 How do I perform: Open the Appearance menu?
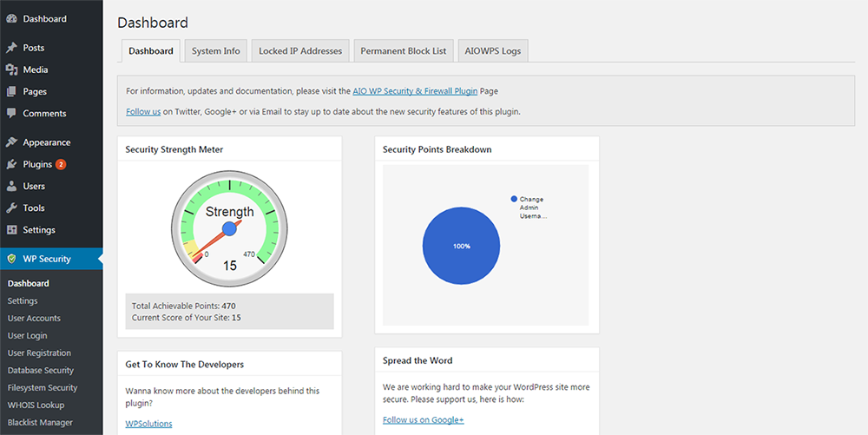point(47,142)
